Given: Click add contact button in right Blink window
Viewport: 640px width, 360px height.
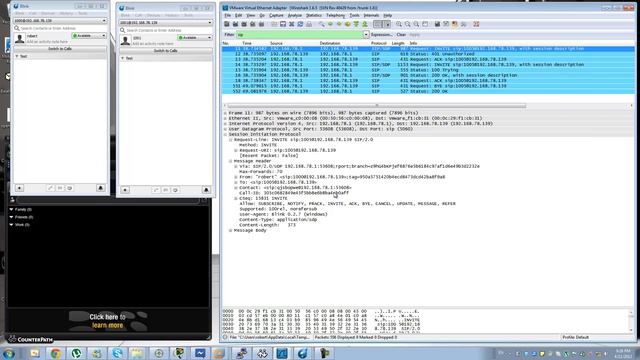Looking at the screenshot, I should point(125,190).
